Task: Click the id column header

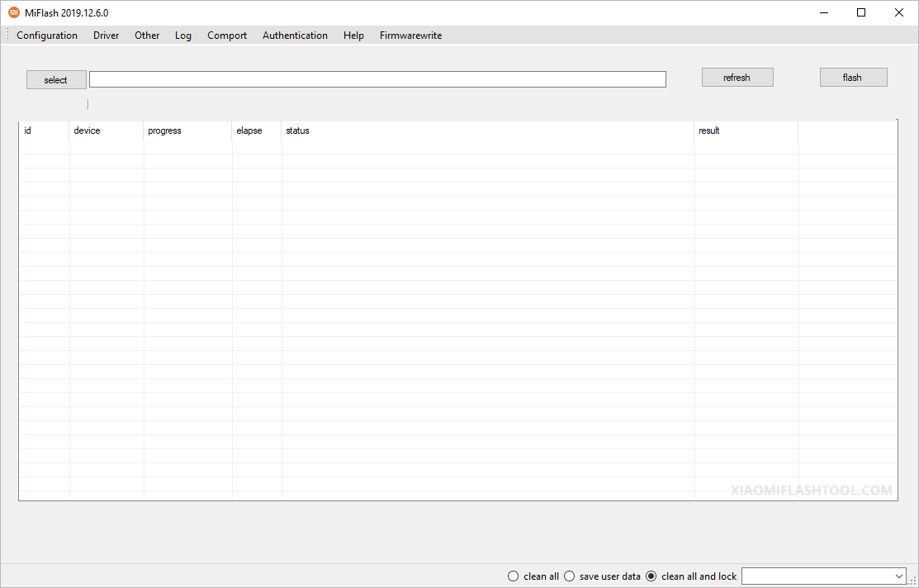Action: click(44, 130)
